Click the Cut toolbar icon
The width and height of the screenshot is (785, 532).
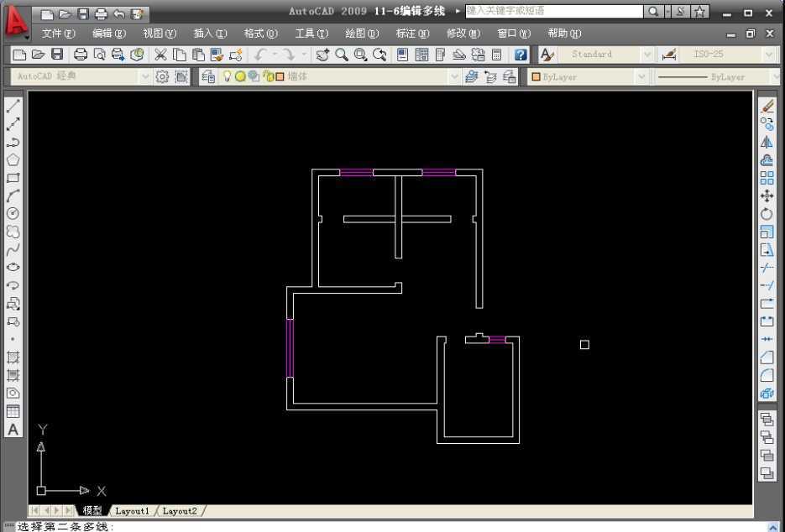pyautogui.click(x=160, y=55)
